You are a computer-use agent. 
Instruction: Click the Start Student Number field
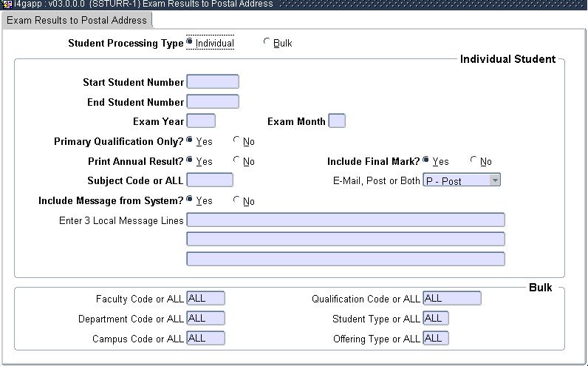pos(213,82)
